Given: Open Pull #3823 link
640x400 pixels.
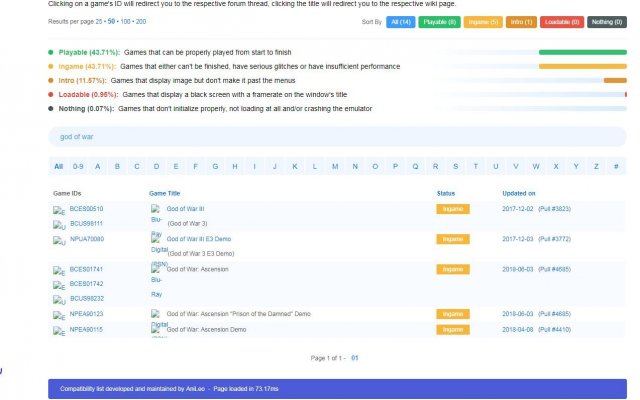Looking at the screenshot, I should click(x=554, y=209).
